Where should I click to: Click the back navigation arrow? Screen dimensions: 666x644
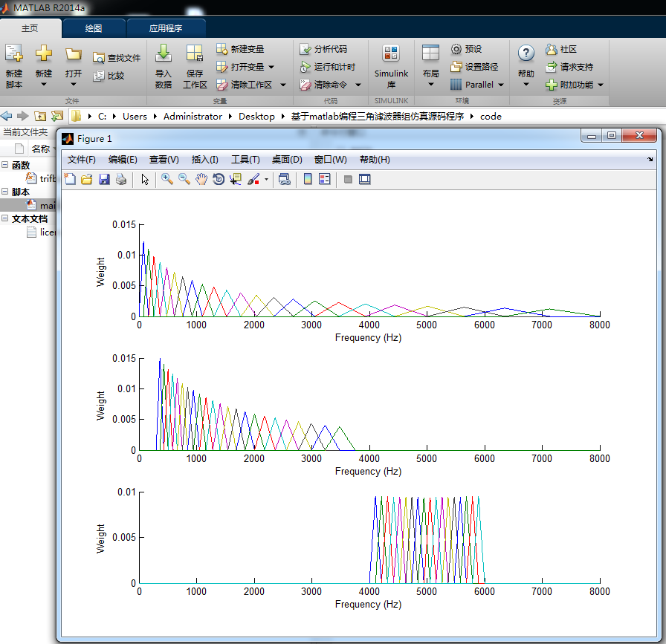[7, 116]
